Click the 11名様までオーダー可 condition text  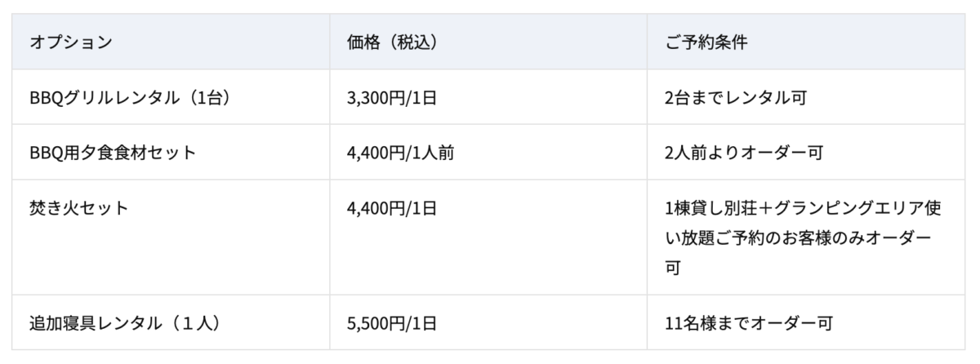click(x=749, y=323)
